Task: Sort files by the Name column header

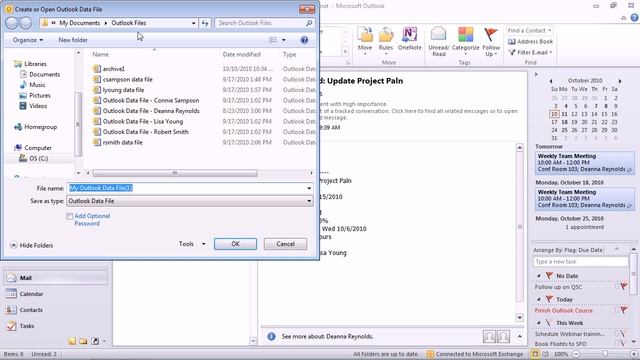Action: [100, 54]
